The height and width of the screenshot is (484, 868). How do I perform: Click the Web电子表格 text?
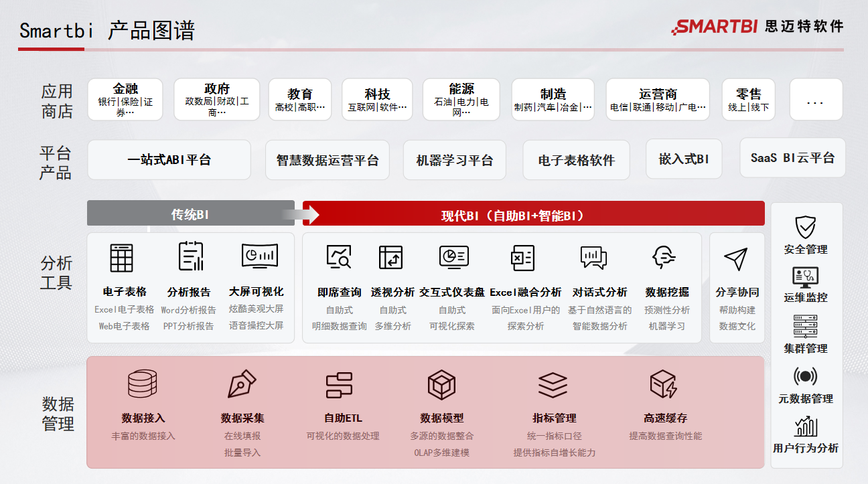(124, 326)
